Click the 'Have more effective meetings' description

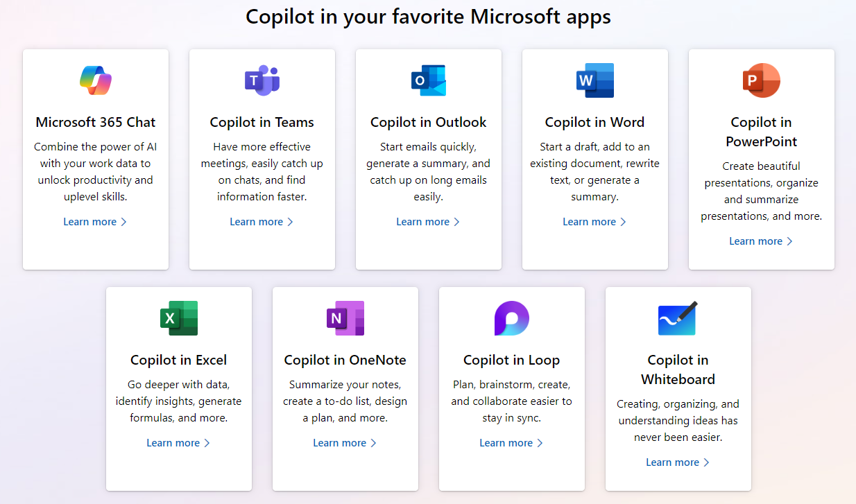[x=262, y=172]
